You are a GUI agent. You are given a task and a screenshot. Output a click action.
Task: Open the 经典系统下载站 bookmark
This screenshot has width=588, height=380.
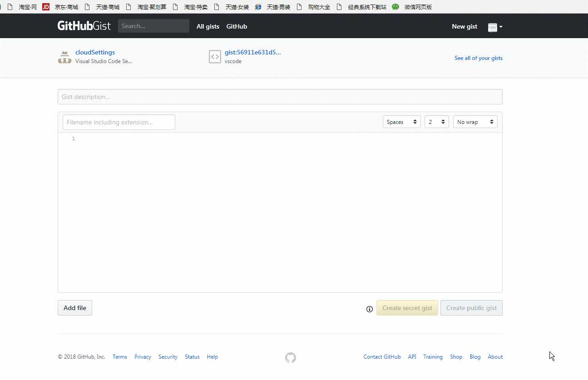[367, 7]
